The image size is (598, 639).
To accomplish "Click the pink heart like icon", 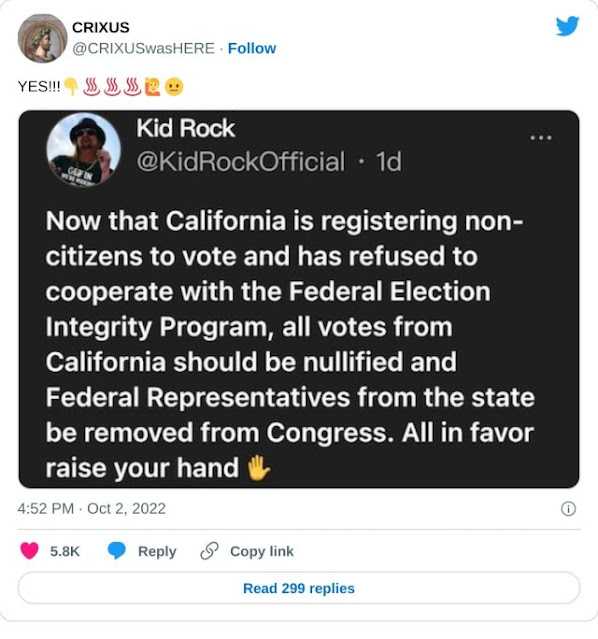I will [x=29, y=551].
